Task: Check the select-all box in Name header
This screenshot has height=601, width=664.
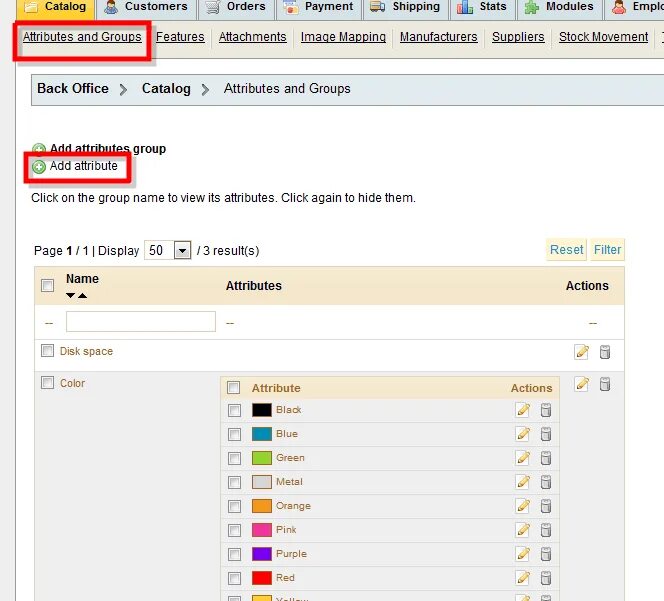Action: 47,285
